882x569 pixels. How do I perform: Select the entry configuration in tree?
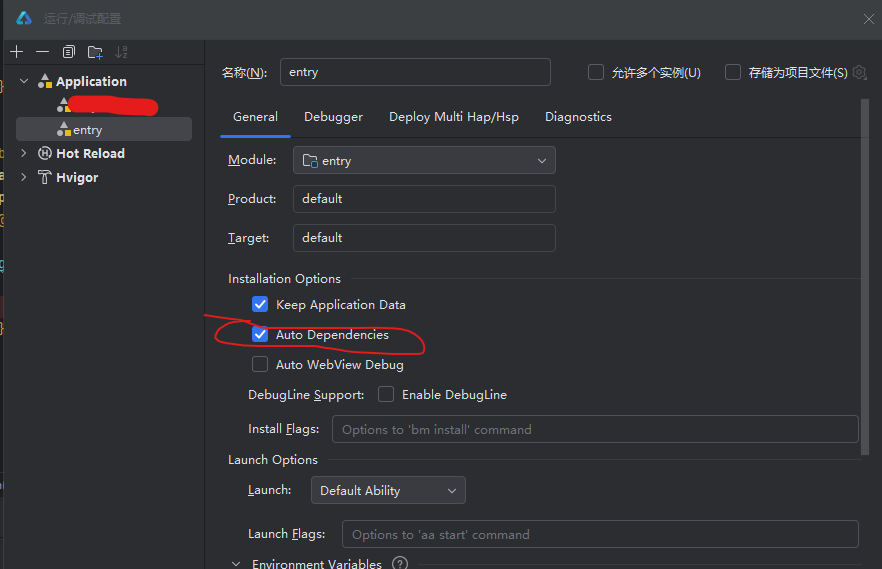coord(87,130)
